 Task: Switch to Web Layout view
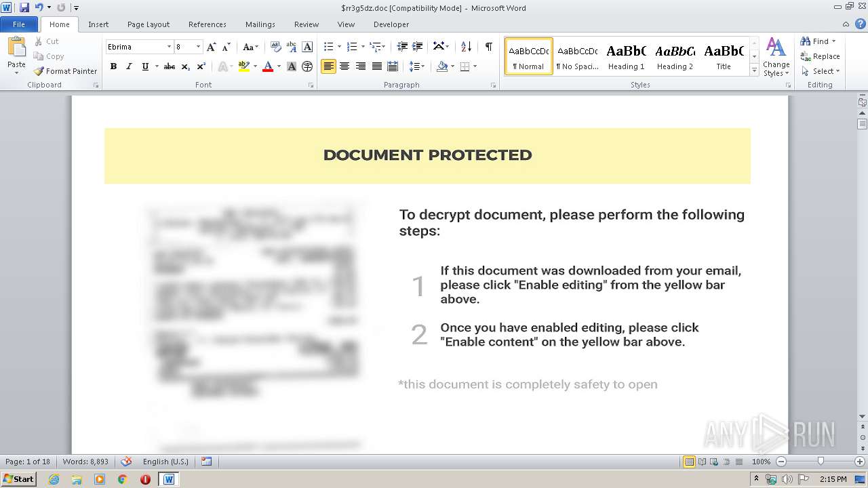tap(714, 462)
